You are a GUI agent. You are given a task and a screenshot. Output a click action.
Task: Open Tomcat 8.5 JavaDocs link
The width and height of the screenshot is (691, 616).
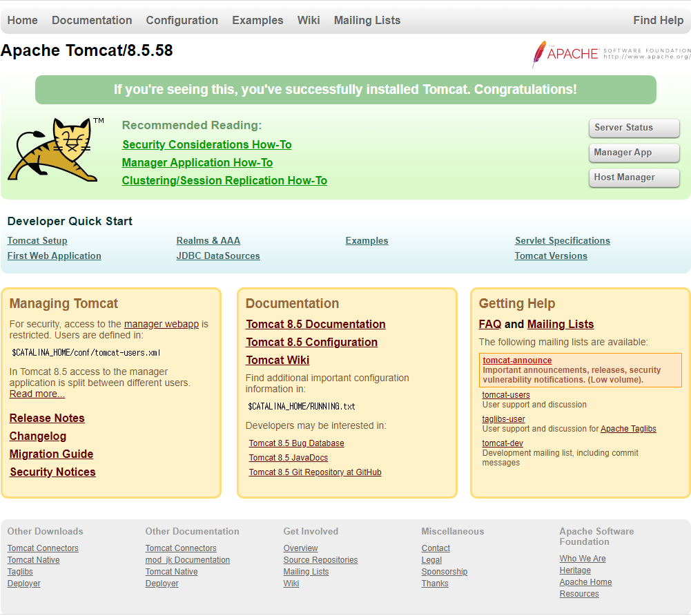coord(289,458)
